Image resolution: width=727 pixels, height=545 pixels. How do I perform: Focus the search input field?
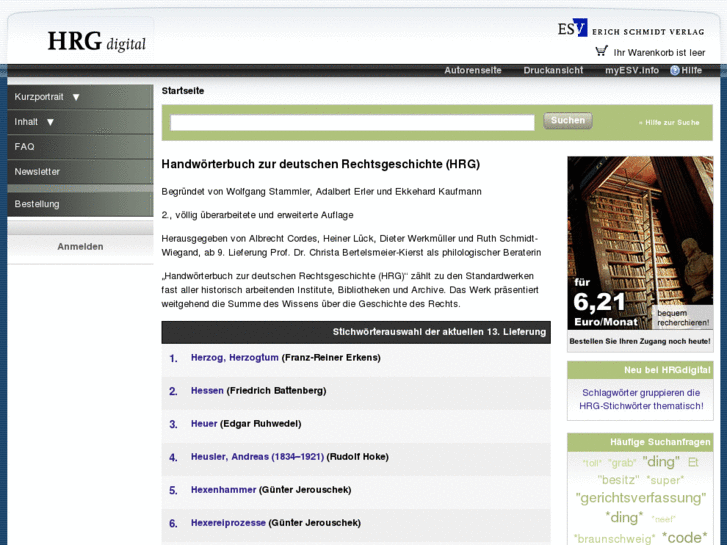(352, 122)
